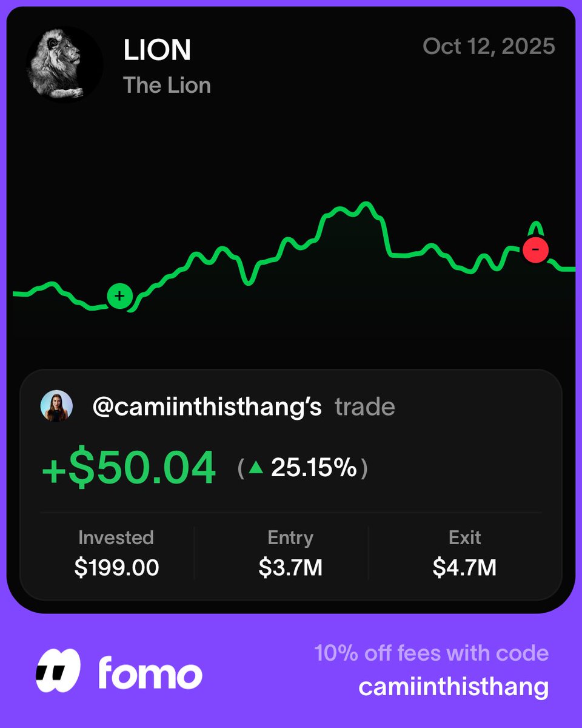Click The Lion subtitle text
This screenshot has width=582, height=728.
[167, 85]
